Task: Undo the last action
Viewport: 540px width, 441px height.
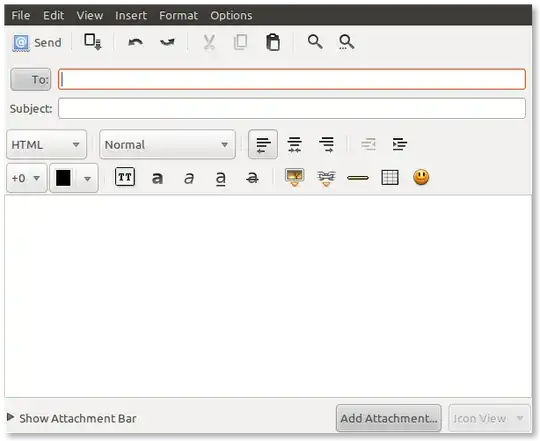Action: click(135, 42)
